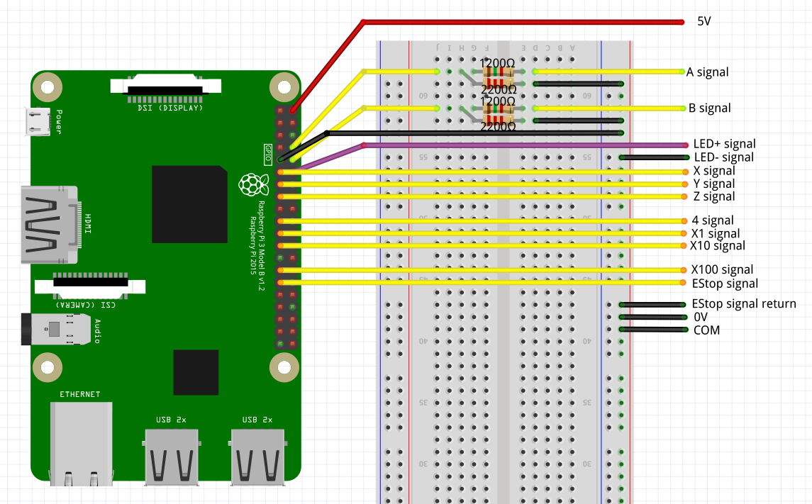This screenshot has height=504, width=812.
Task: Click the Raspberry Pi raspberry logo
Action: (x=255, y=186)
